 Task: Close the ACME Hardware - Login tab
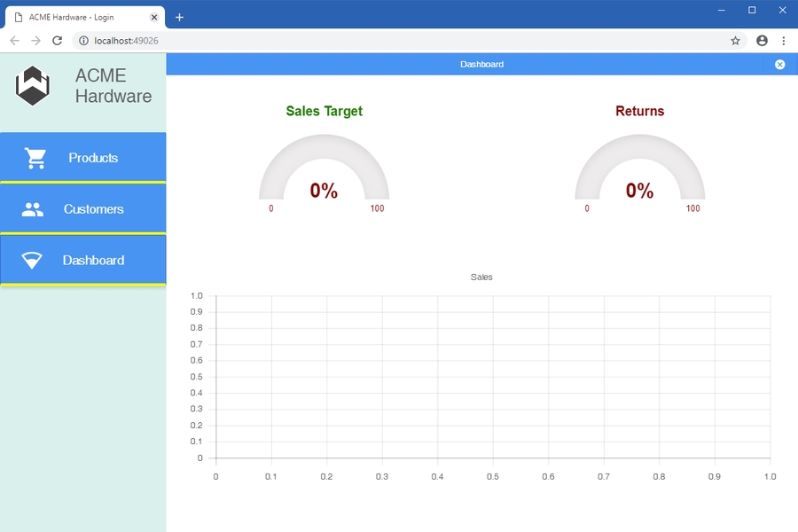[x=154, y=17]
